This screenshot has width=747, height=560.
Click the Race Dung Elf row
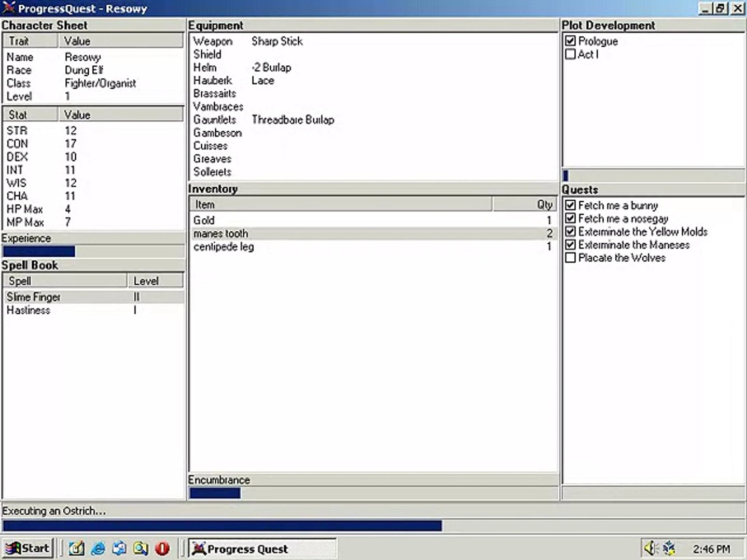click(x=94, y=70)
